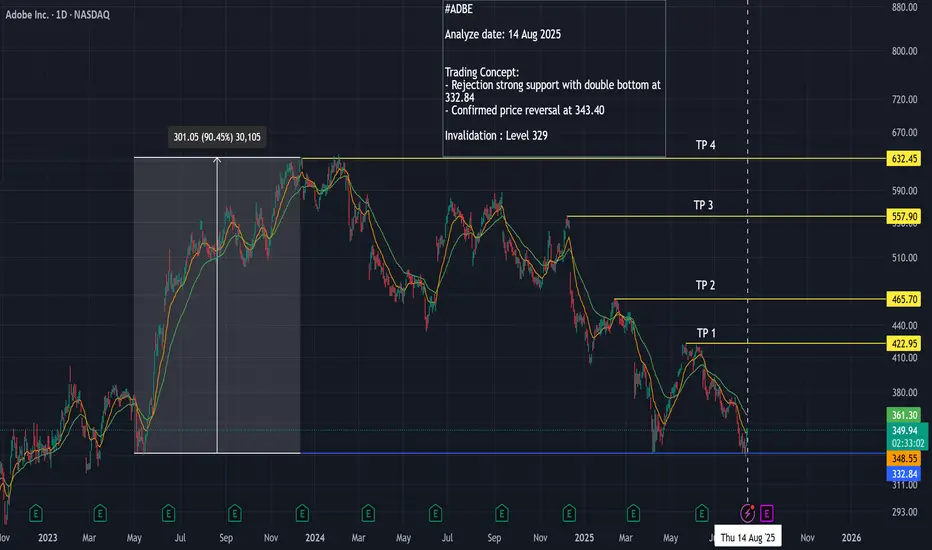Click the 880.00 price axis label
The height and width of the screenshot is (550, 932).
904,7
